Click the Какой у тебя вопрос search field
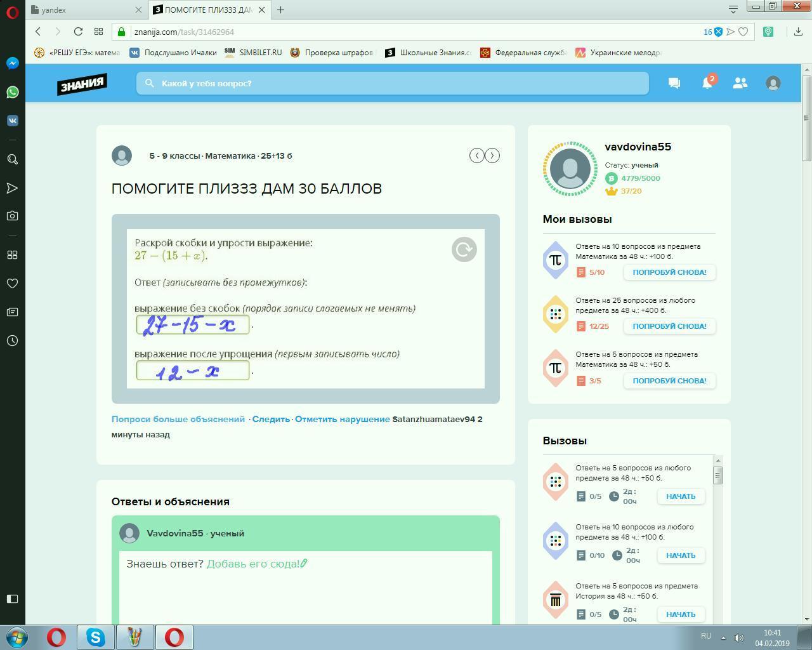The height and width of the screenshot is (650, 812). point(392,83)
